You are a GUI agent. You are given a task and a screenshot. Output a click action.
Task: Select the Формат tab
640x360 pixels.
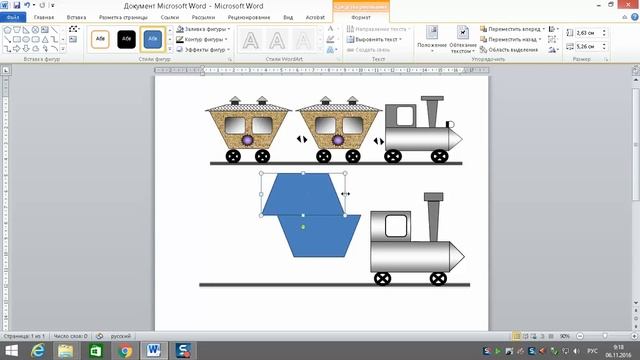tap(361, 18)
